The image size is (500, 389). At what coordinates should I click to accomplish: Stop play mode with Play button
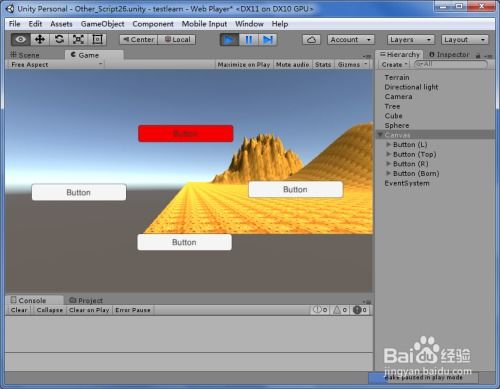pyautogui.click(x=229, y=40)
